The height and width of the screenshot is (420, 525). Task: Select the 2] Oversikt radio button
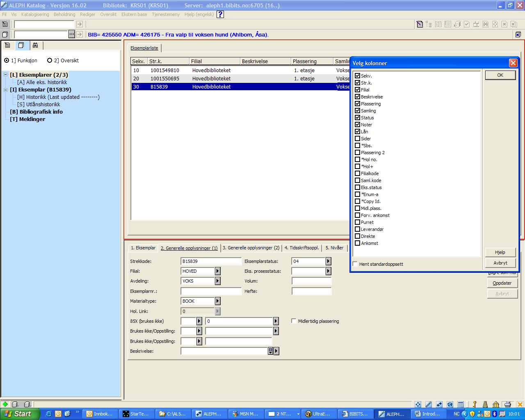click(50, 61)
